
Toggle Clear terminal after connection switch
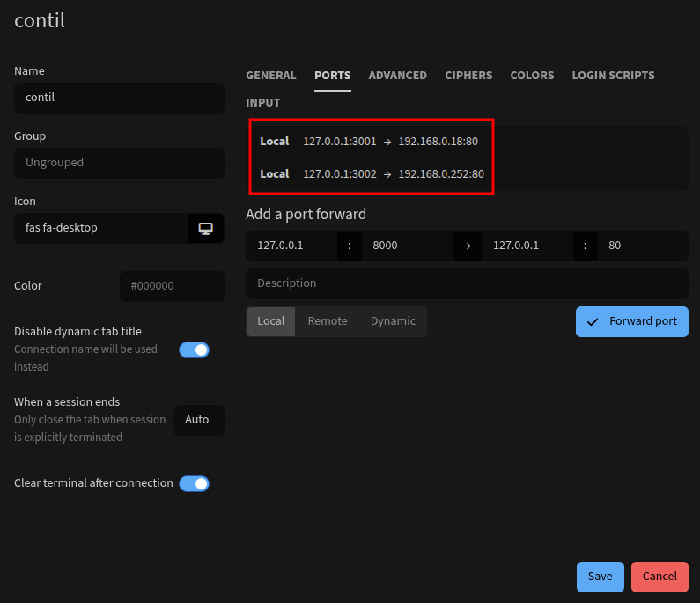coord(194,483)
